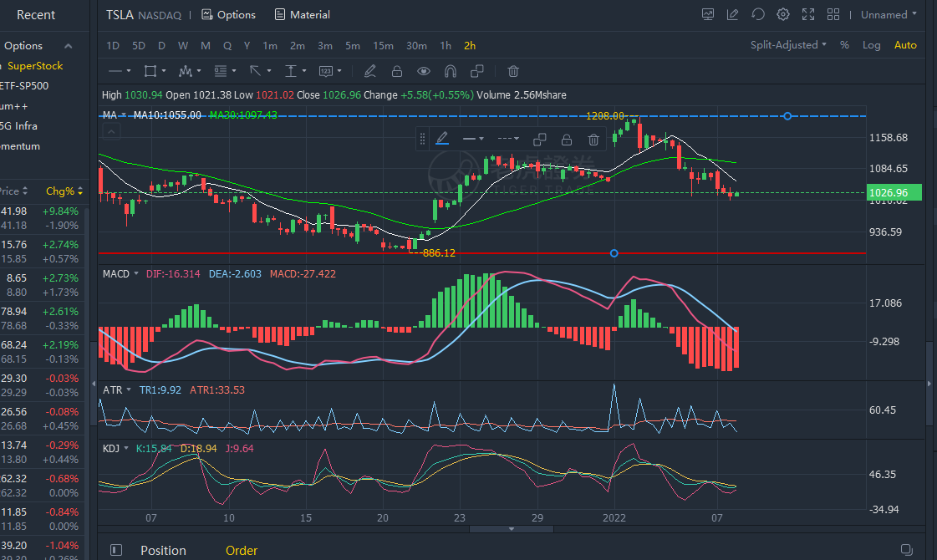
Task: Expand chart to fullscreen
Action: [808, 14]
